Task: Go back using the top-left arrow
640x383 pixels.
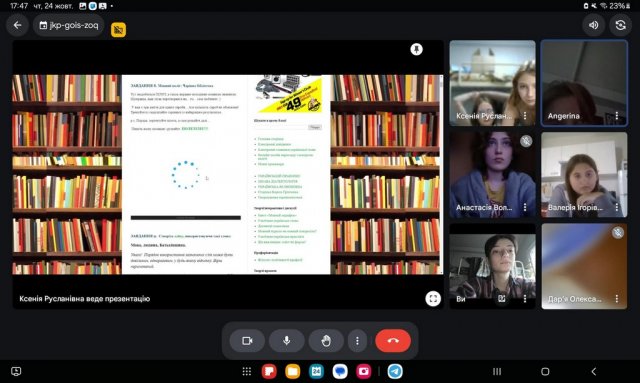Action: point(17,25)
